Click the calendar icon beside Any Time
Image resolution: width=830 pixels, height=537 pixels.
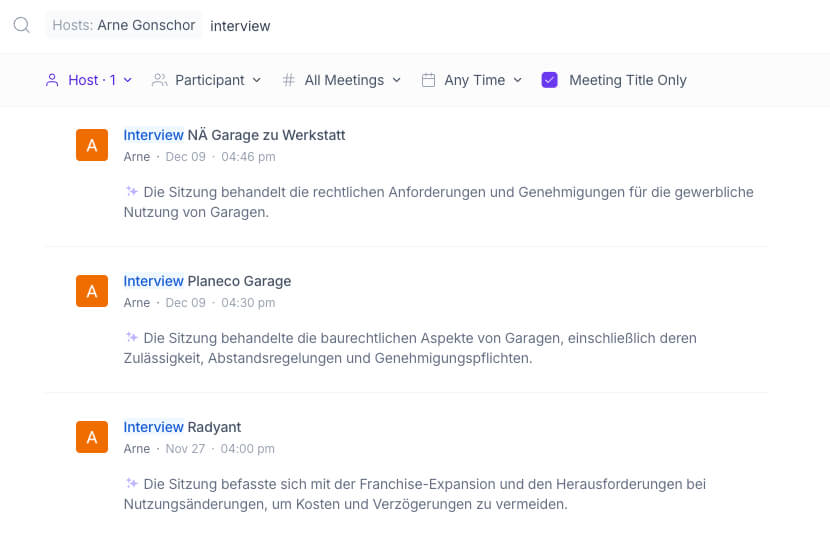point(428,80)
